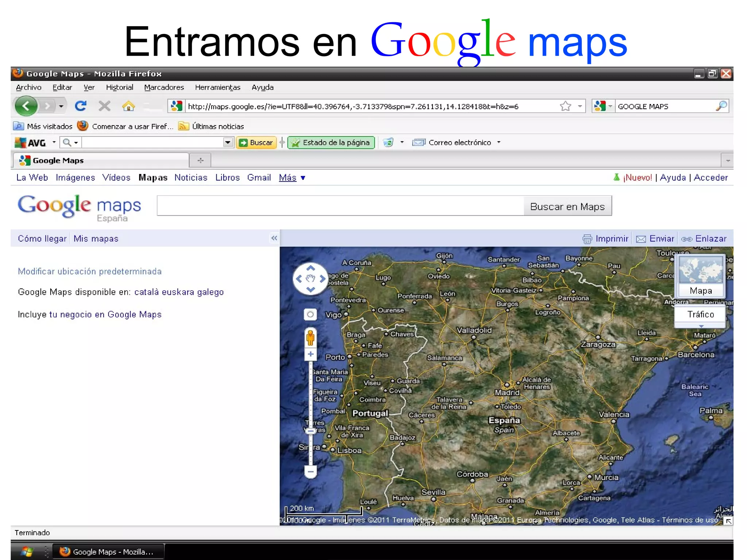Click the map zoom out minus icon

pyautogui.click(x=310, y=471)
